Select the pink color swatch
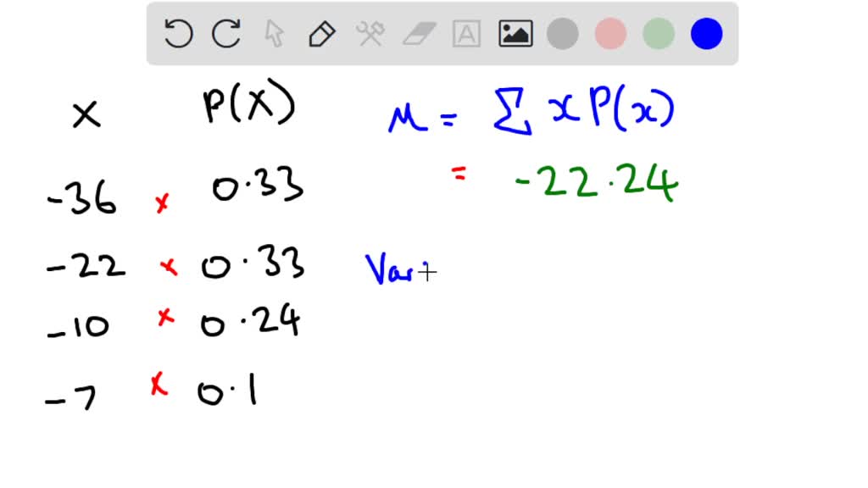Screen dimensions: 868x488 coord(611,33)
